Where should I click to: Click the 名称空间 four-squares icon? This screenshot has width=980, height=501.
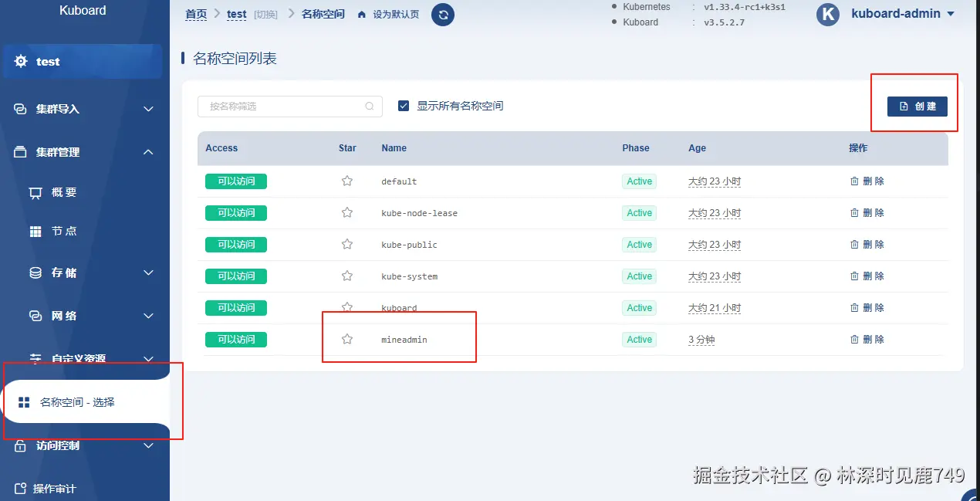(x=24, y=402)
